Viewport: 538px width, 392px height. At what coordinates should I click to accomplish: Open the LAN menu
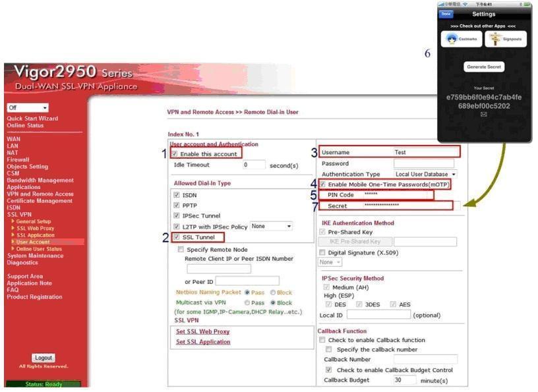[13, 146]
